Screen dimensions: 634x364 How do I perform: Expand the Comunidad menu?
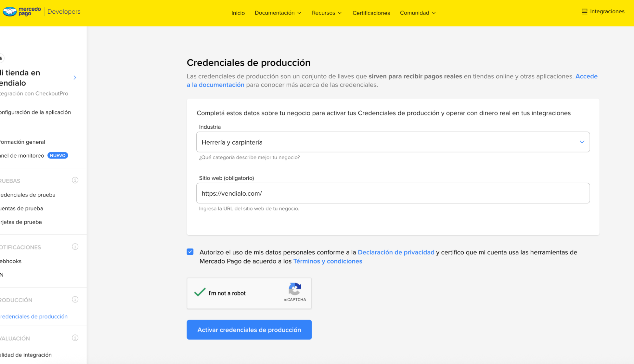pyautogui.click(x=418, y=13)
